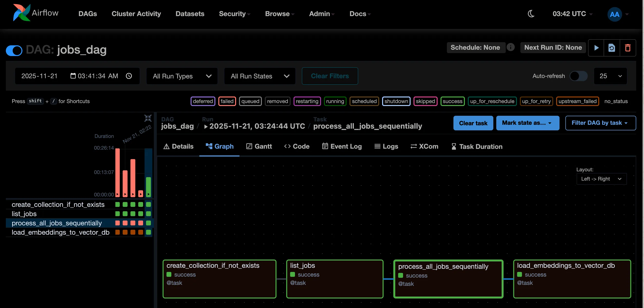
Task: Open the Layout Left -> Right dropdown
Action: (x=601, y=179)
